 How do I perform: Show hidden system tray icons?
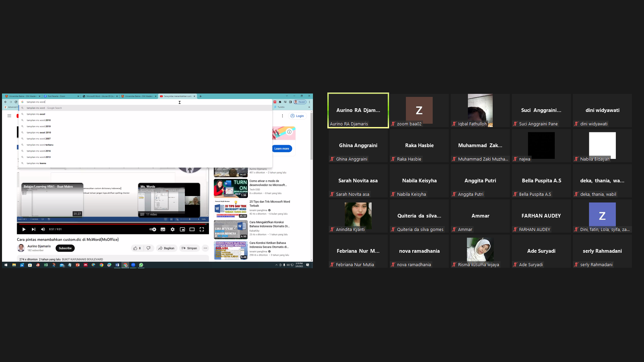tap(276, 265)
